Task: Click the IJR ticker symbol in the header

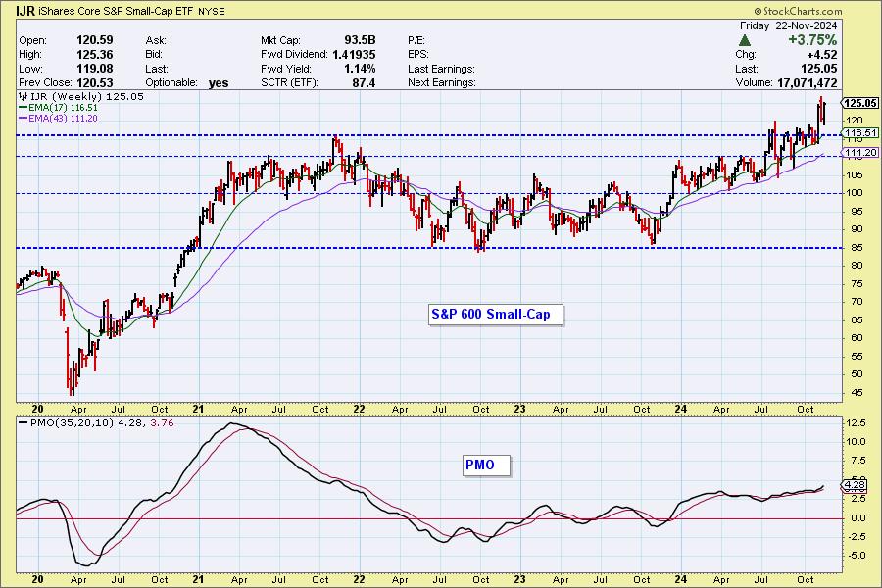Action: coord(25,10)
